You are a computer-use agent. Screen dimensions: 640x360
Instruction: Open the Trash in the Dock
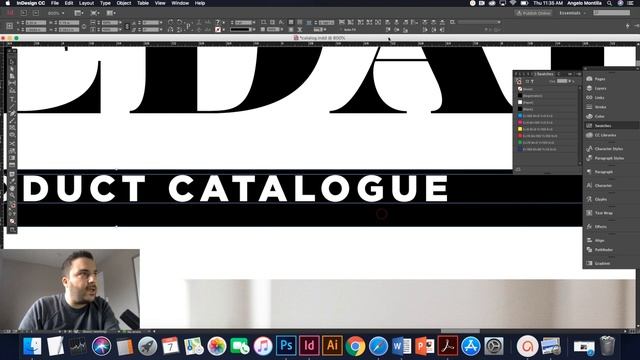(607, 346)
